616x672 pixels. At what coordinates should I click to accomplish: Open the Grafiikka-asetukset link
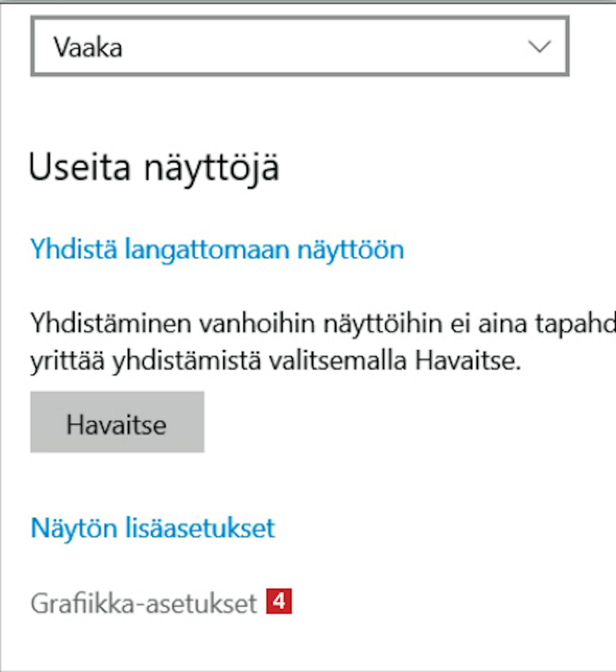[x=144, y=603]
